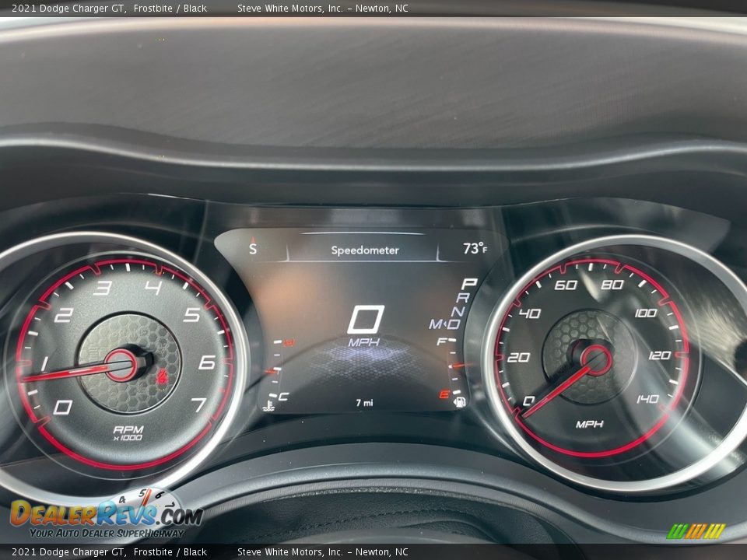Click speedometer number 80
Viewport: 747px width, 560px height.
612,285
